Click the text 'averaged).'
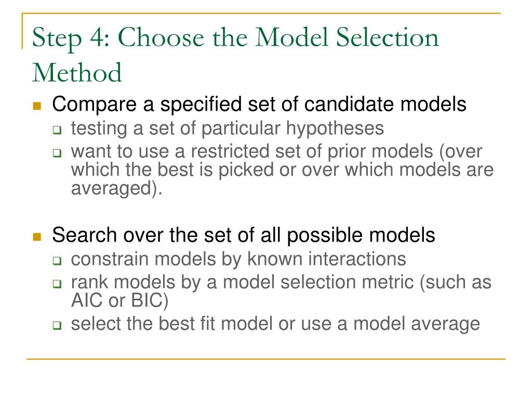The height and width of the screenshot is (399, 532). (x=117, y=188)
